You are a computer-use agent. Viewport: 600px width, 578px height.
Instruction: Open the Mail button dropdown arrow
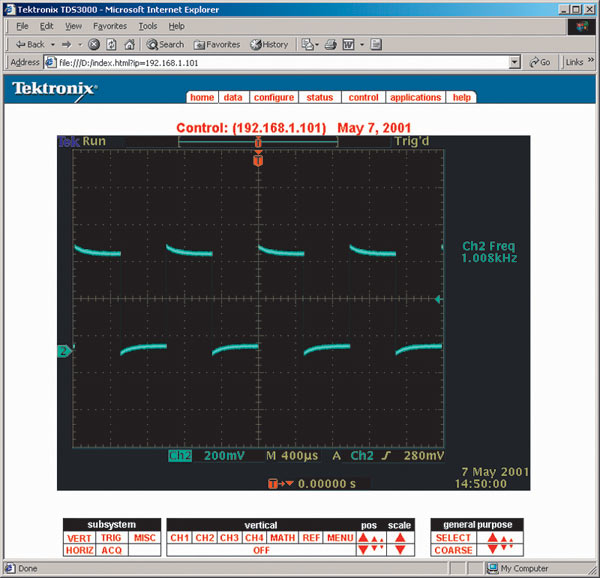click(x=317, y=45)
